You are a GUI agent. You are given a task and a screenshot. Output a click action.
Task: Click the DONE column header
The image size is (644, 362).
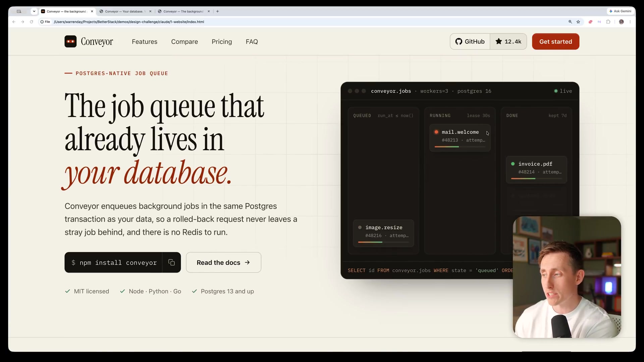click(512, 116)
